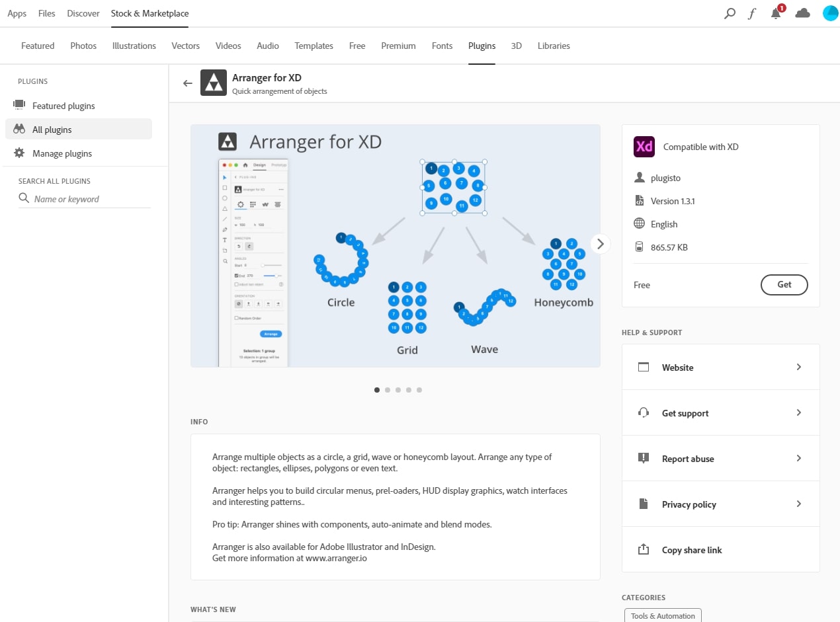Open notifications bell icon
840x622 pixels.
tap(776, 13)
